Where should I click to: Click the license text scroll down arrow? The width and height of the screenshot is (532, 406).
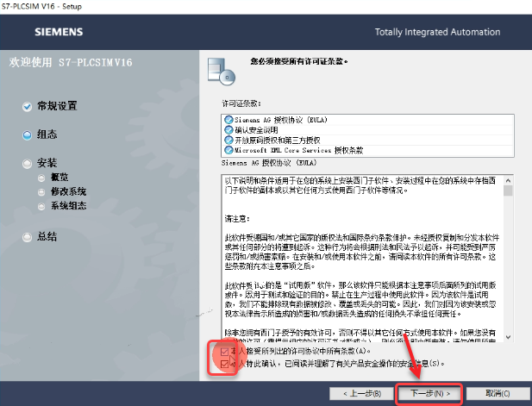(508, 337)
